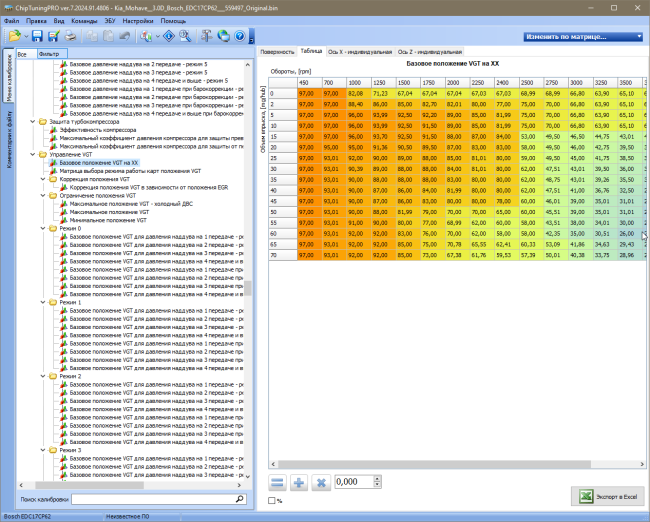Open the ЭБУ menu
This screenshot has height=522, width=650.
(x=110, y=21)
